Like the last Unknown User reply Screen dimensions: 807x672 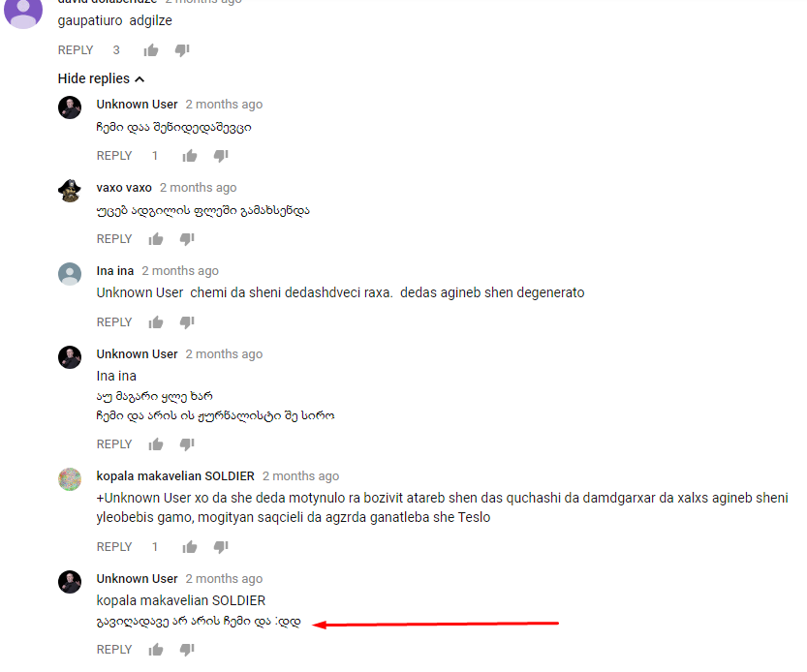(155, 650)
